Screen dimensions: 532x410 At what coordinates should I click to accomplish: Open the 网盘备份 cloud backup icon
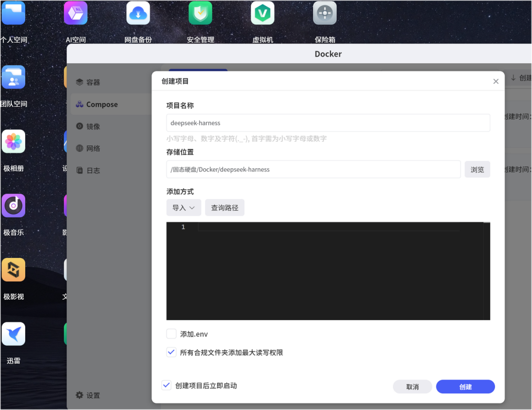[x=138, y=14]
